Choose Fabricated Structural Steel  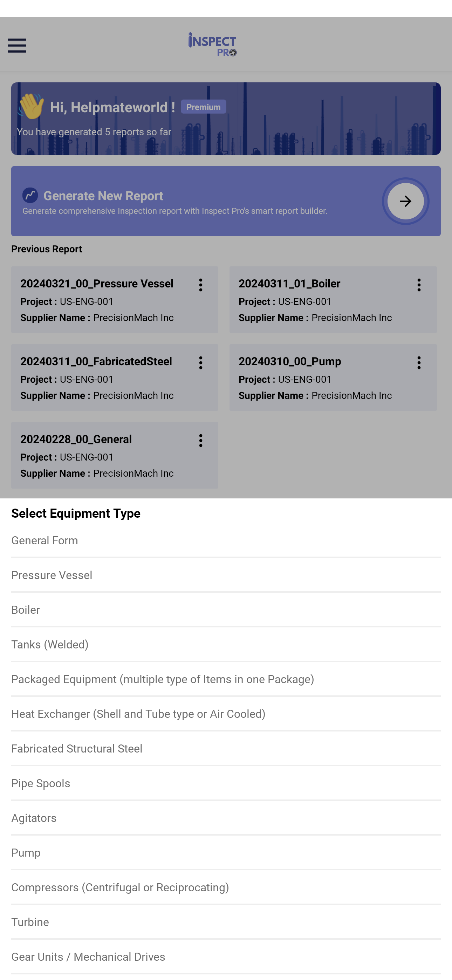(x=226, y=749)
